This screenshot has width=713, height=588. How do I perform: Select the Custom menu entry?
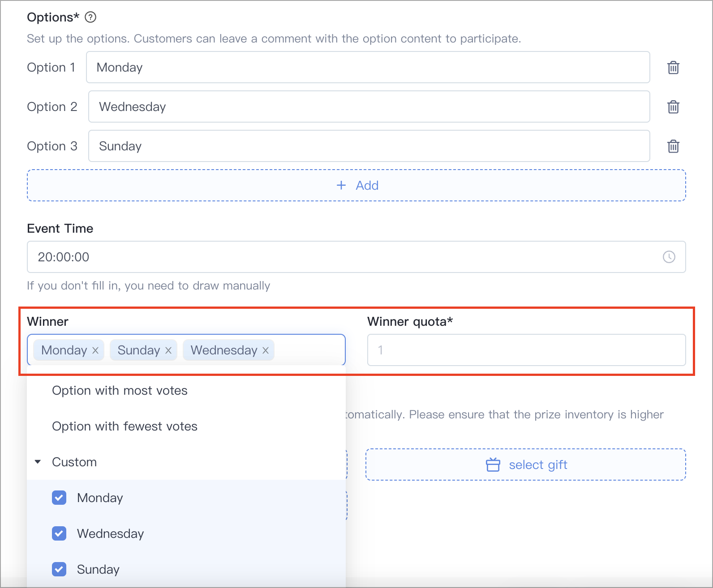point(186,462)
